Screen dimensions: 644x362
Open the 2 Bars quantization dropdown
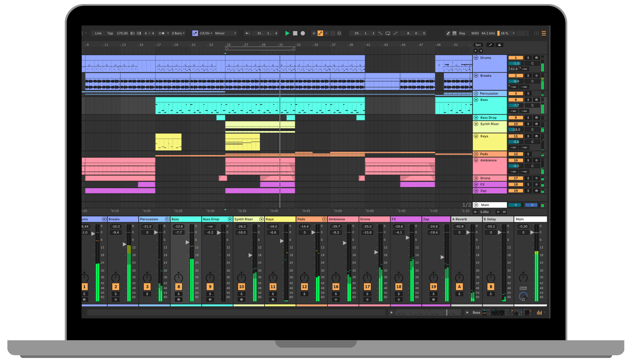point(178,33)
